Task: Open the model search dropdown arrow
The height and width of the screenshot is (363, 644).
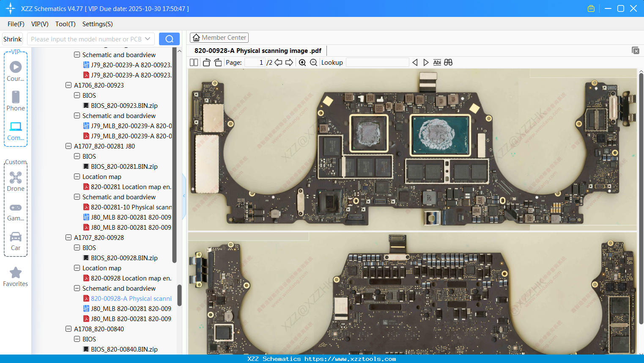Action: point(148,39)
